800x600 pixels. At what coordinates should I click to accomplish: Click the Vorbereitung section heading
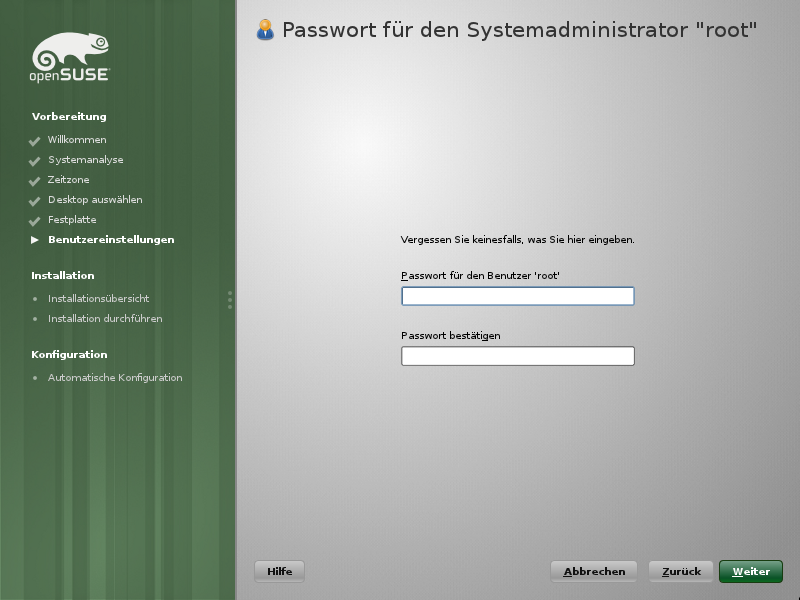click(x=68, y=117)
